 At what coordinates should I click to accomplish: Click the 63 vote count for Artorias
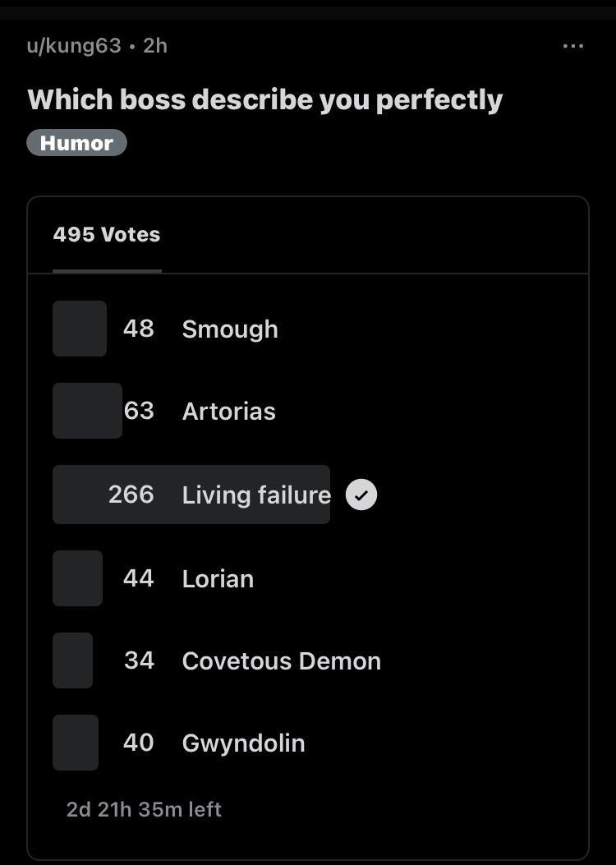tap(139, 411)
